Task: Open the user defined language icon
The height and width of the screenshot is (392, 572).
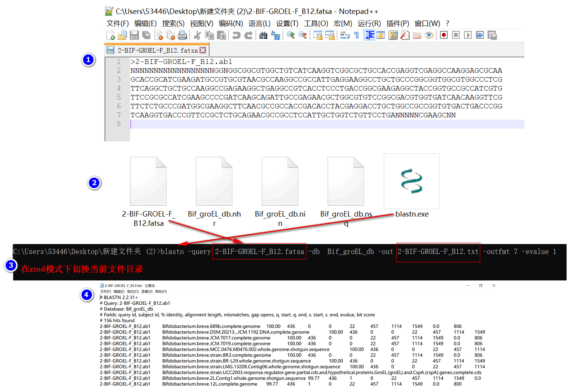Action: click(x=381, y=36)
